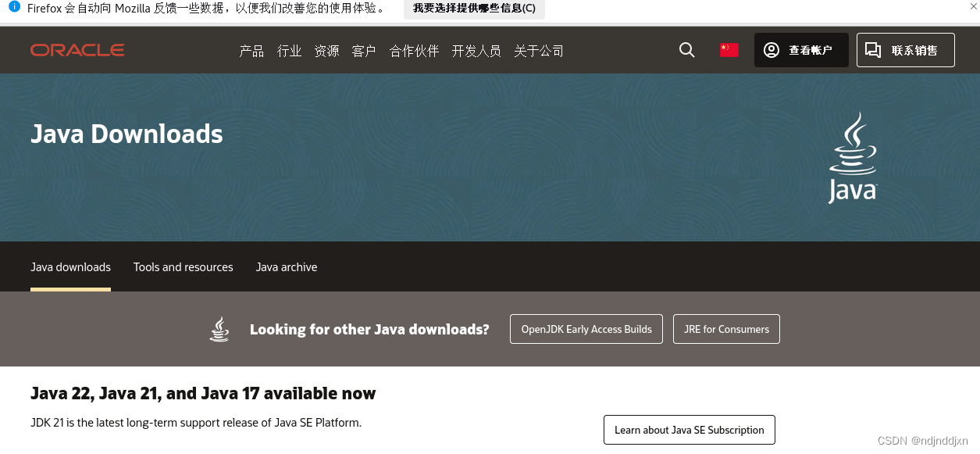980x454 pixels.
Task: Click Learn about Java SE Subscription
Action: pos(690,430)
